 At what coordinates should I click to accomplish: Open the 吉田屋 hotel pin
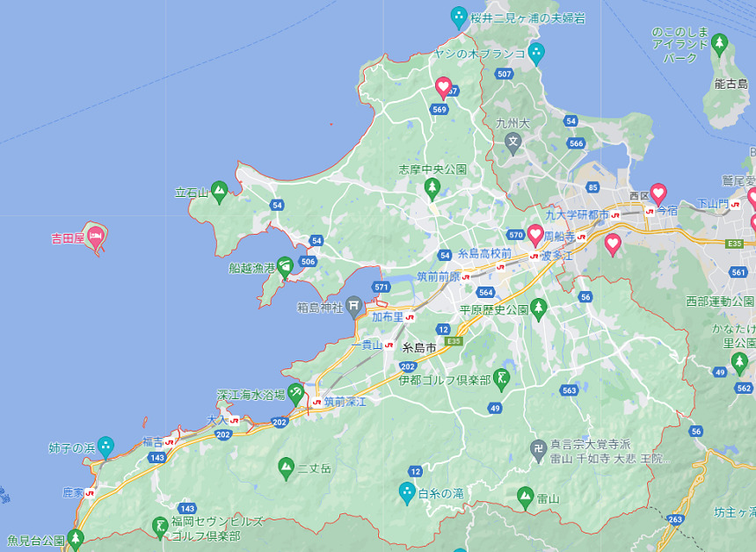[x=97, y=238]
